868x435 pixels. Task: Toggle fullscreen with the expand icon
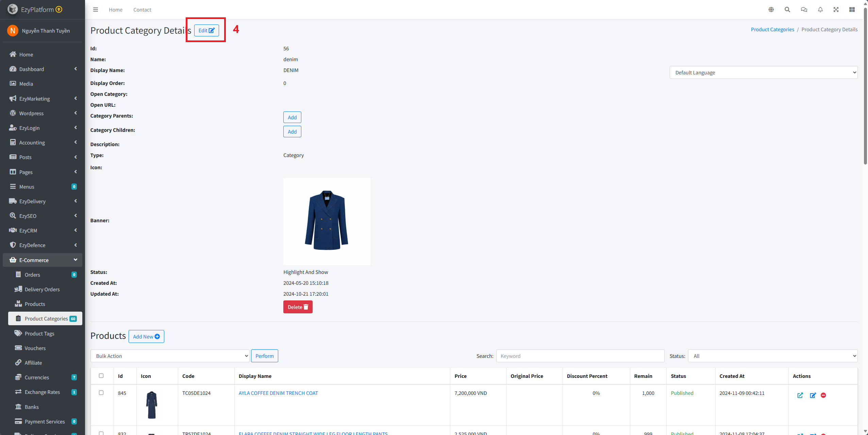coord(836,10)
